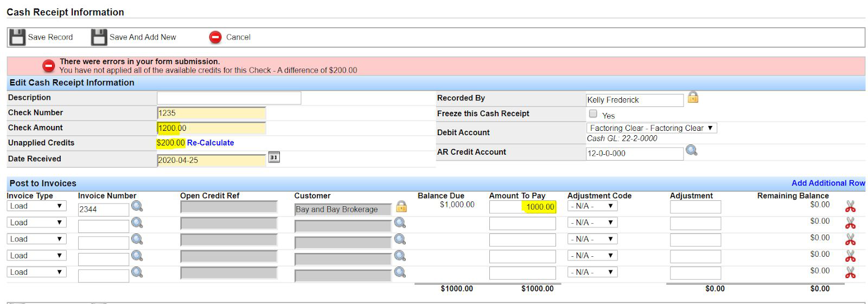Click the lock icon beside Recorded By
This screenshot has width=868, height=304.
coord(693,97)
